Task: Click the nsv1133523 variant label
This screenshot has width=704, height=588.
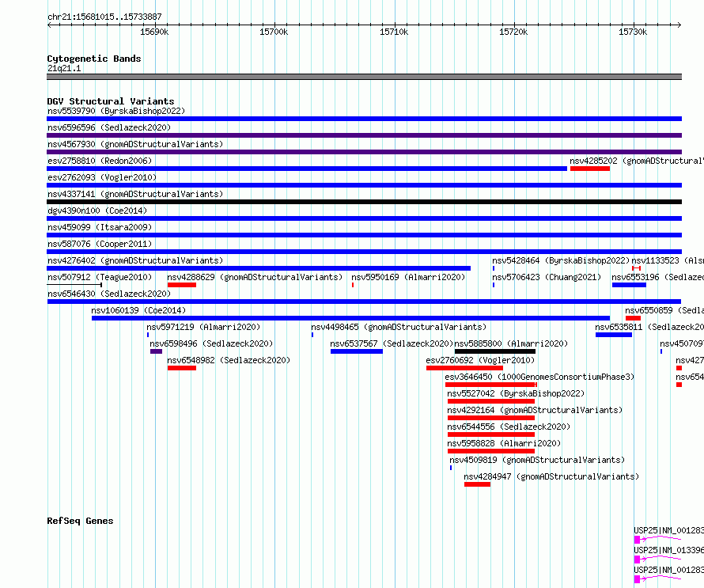Action: 667,260
